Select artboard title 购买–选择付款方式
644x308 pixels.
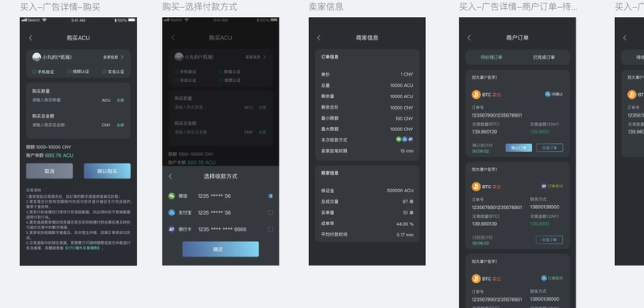tap(199, 7)
